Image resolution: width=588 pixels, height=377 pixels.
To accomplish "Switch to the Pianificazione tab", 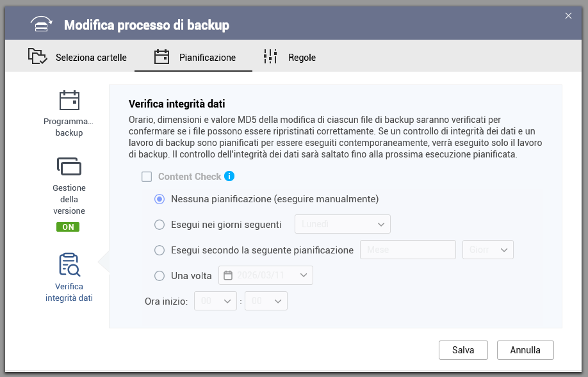I will (x=195, y=58).
